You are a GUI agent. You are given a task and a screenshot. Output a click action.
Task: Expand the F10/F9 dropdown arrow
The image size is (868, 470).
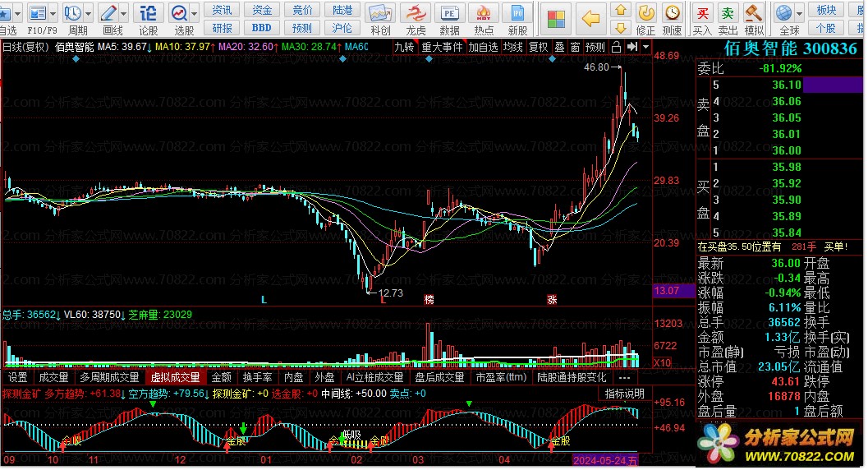point(53,12)
